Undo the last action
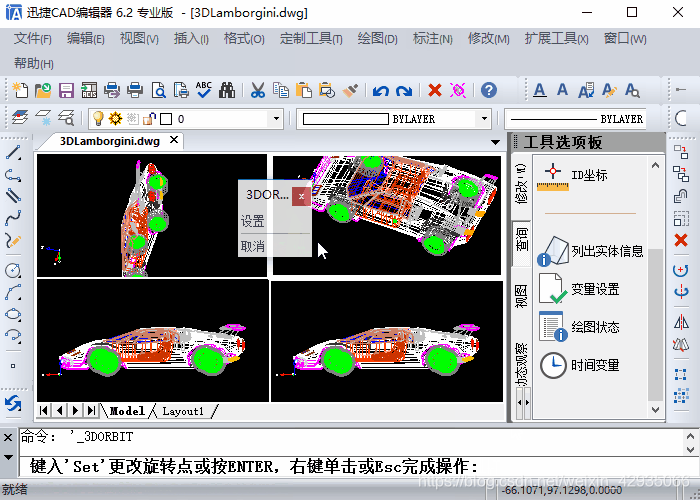700x500 pixels. pyautogui.click(x=380, y=92)
